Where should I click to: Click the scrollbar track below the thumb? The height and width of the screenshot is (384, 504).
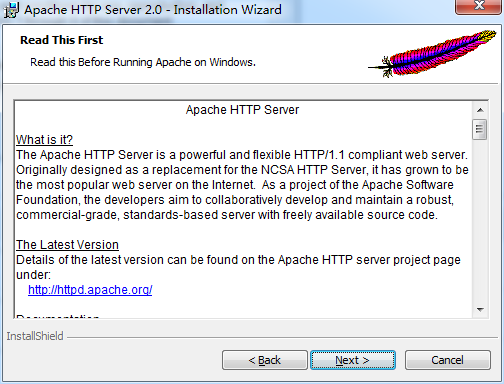tap(480, 220)
